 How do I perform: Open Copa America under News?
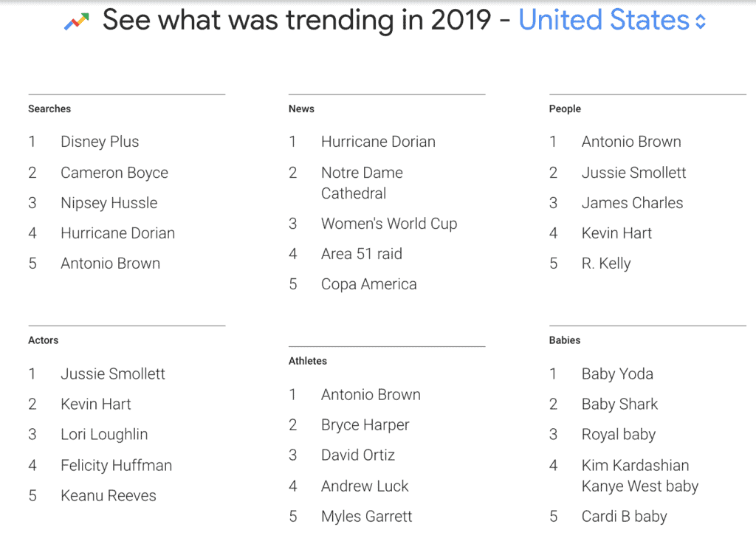(369, 284)
